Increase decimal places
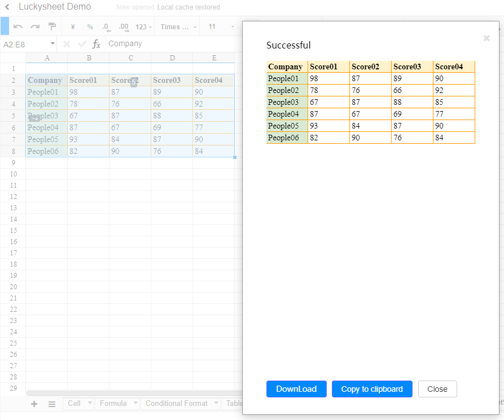 pos(122,26)
